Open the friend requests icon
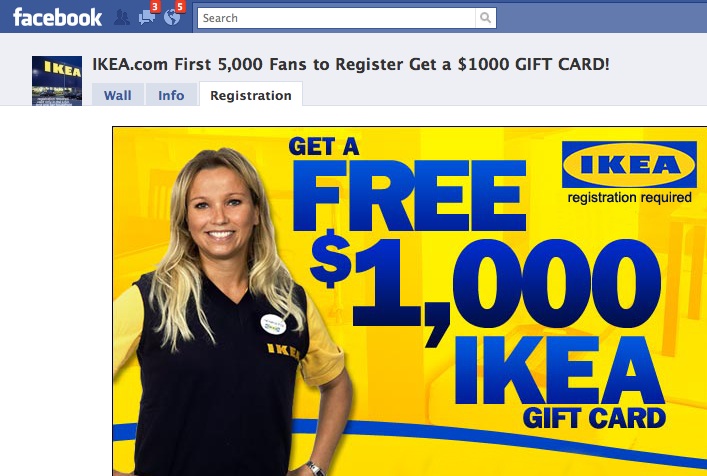Image resolution: width=707 pixels, height=476 pixels. point(121,18)
